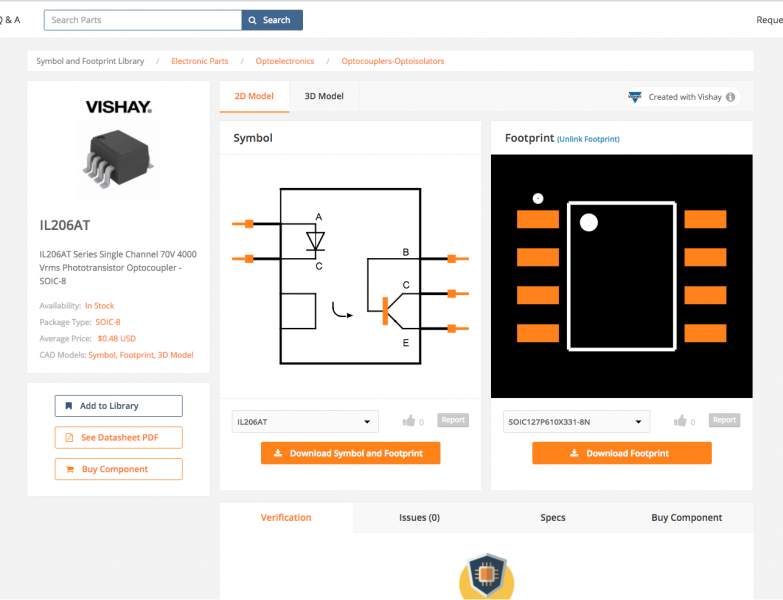Open the IL206AT symbol dropdown

click(x=305, y=422)
